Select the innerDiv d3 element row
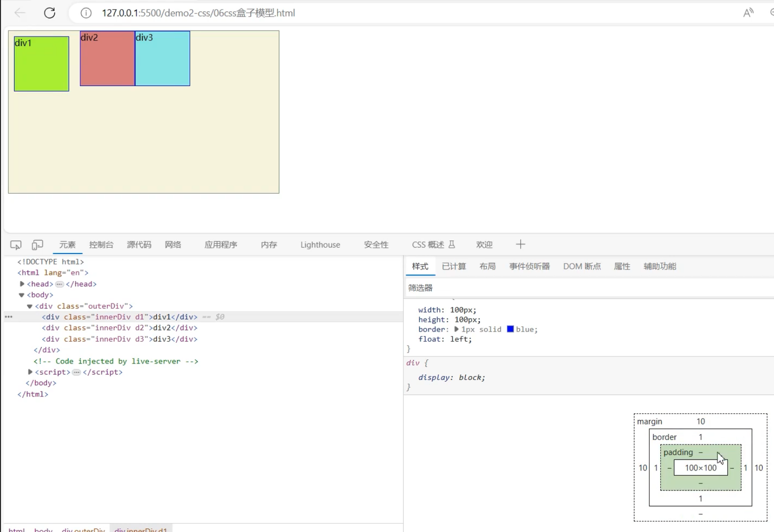The width and height of the screenshot is (774, 532). [120, 339]
